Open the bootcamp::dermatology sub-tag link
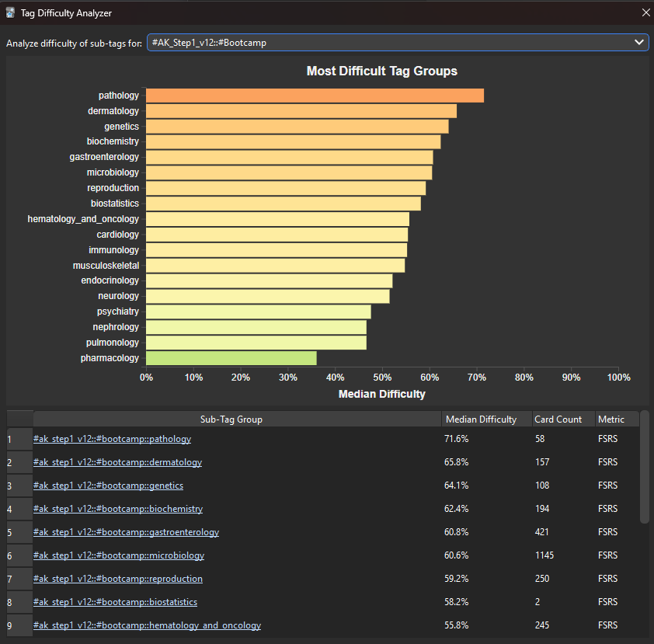 click(x=117, y=461)
